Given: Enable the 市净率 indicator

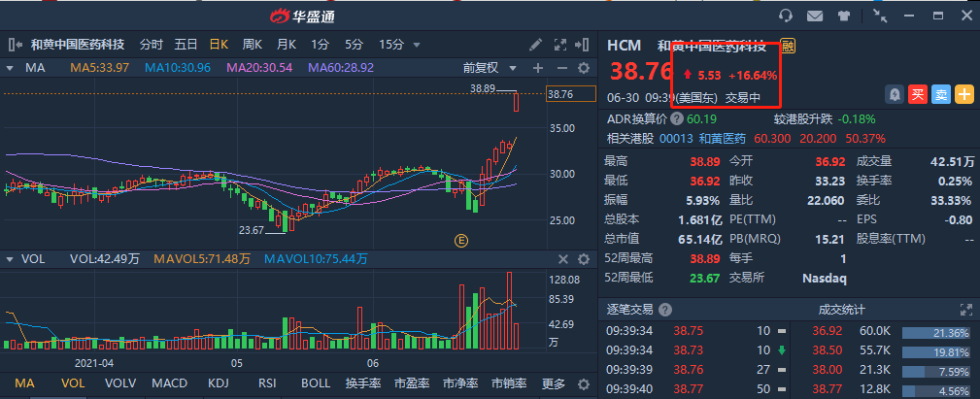Looking at the screenshot, I should 460,384.
